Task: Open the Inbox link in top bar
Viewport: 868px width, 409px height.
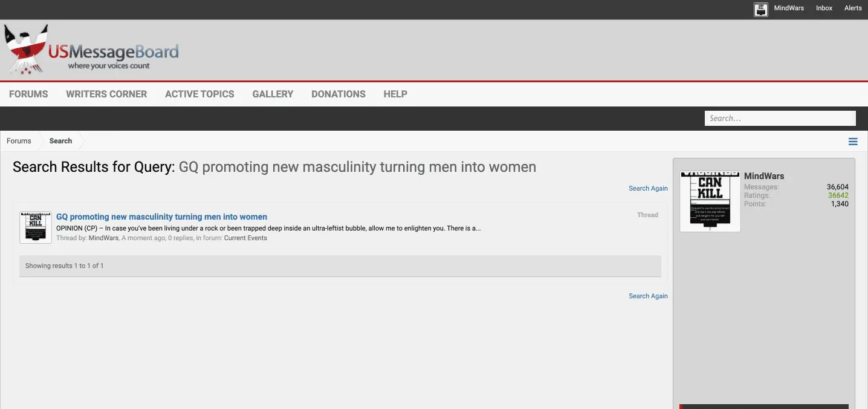Action: click(x=824, y=8)
